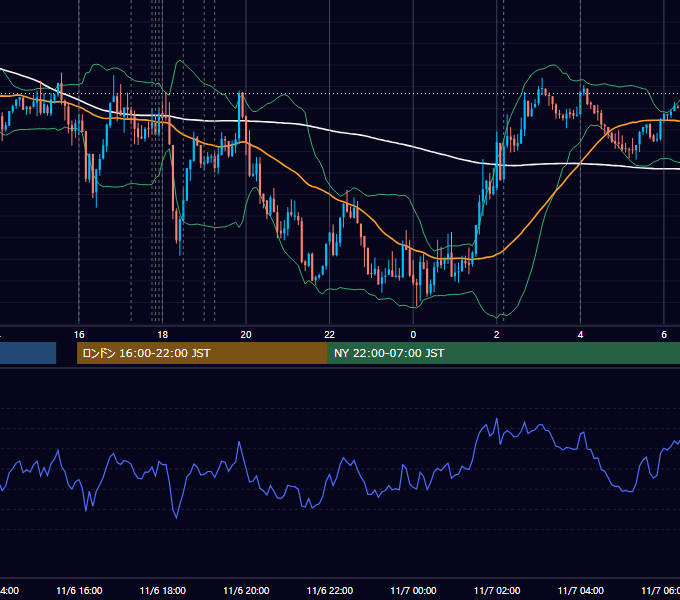Click the hour label 18 on the upper axis
Image resolution: width=680 pixels, height=600 pixels.
(x=162, y=335)
